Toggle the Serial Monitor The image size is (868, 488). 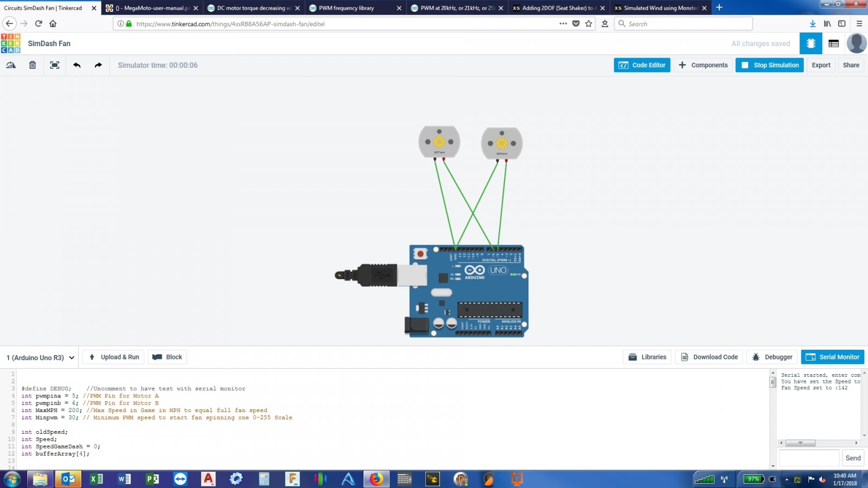click(832, 357)
